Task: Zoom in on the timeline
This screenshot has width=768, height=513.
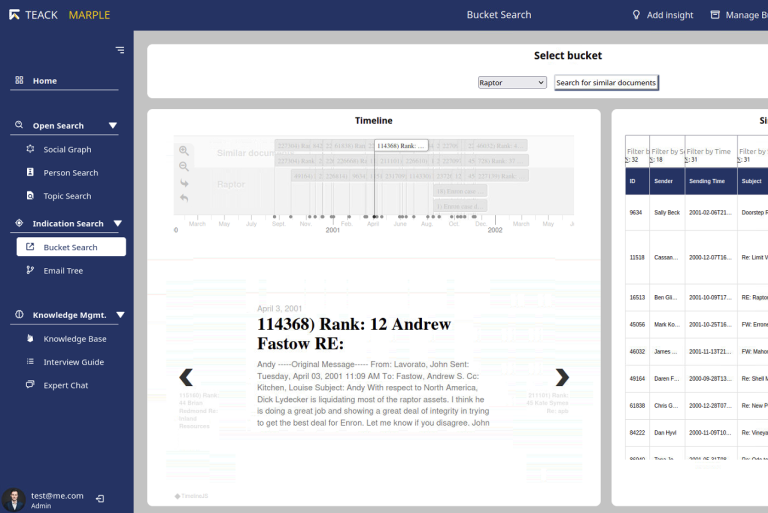Action: point(184,150)
